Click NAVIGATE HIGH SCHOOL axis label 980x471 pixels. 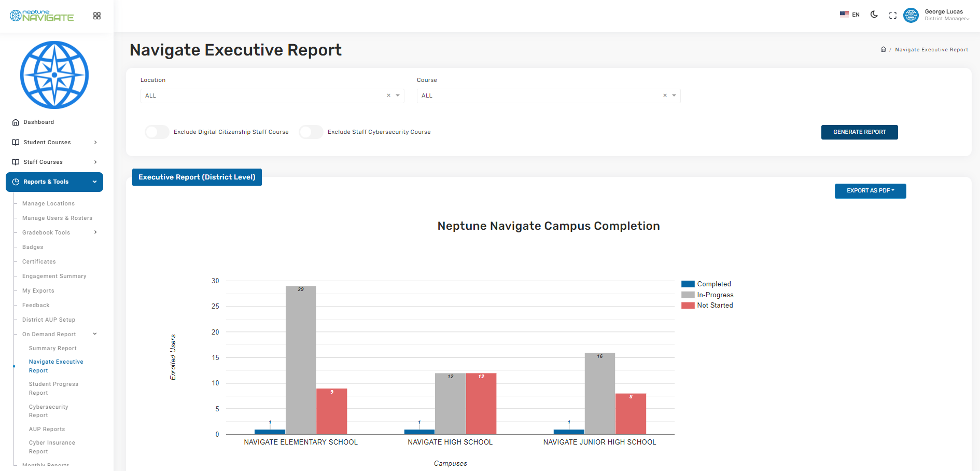[x=450, y=442]
